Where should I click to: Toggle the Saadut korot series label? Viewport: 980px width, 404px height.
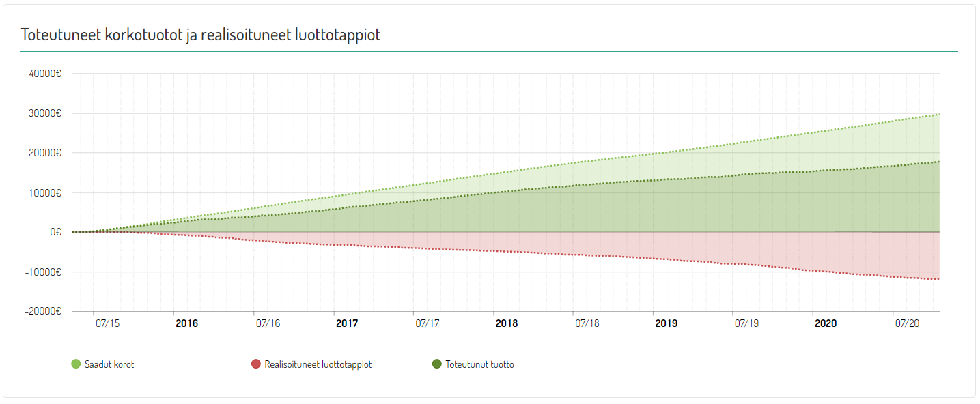(109, 364)
